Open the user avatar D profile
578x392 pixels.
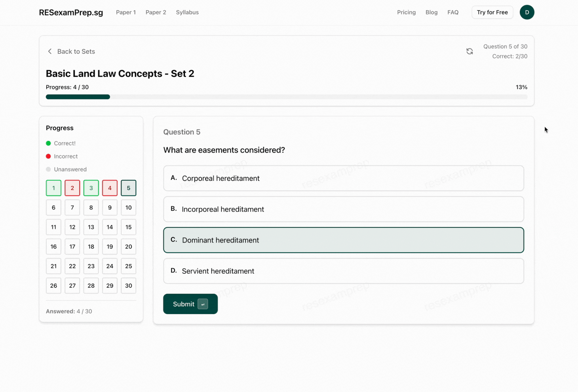[527, 12]
